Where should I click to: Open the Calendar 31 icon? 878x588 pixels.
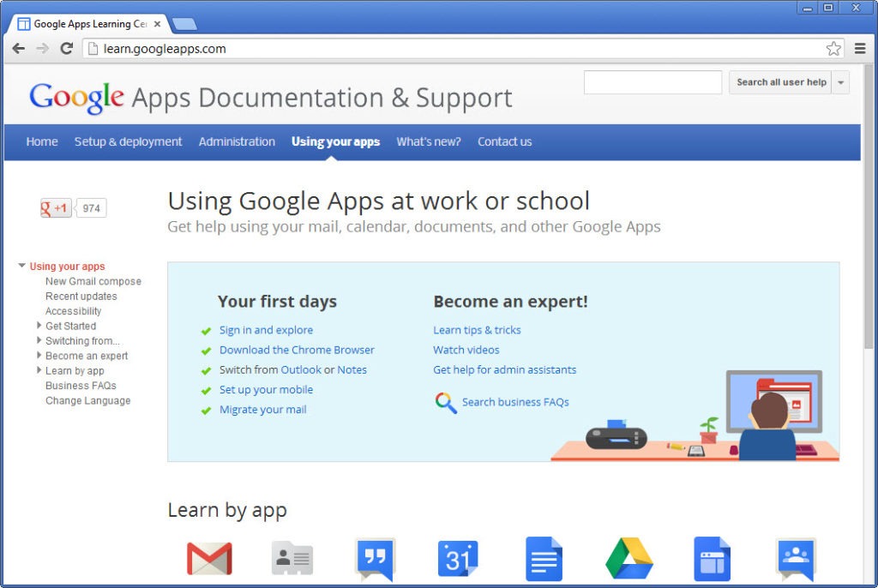coord(458,558)
